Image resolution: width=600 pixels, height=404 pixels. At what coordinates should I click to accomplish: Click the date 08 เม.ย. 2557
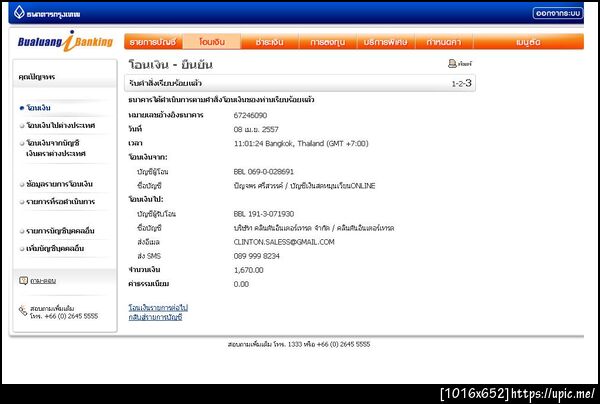point(256,129)
